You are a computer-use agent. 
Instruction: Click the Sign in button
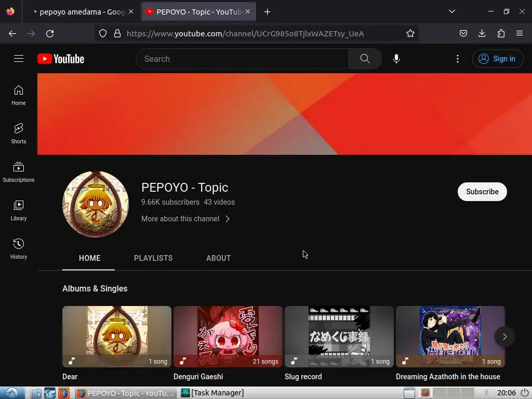coord(498,59)
